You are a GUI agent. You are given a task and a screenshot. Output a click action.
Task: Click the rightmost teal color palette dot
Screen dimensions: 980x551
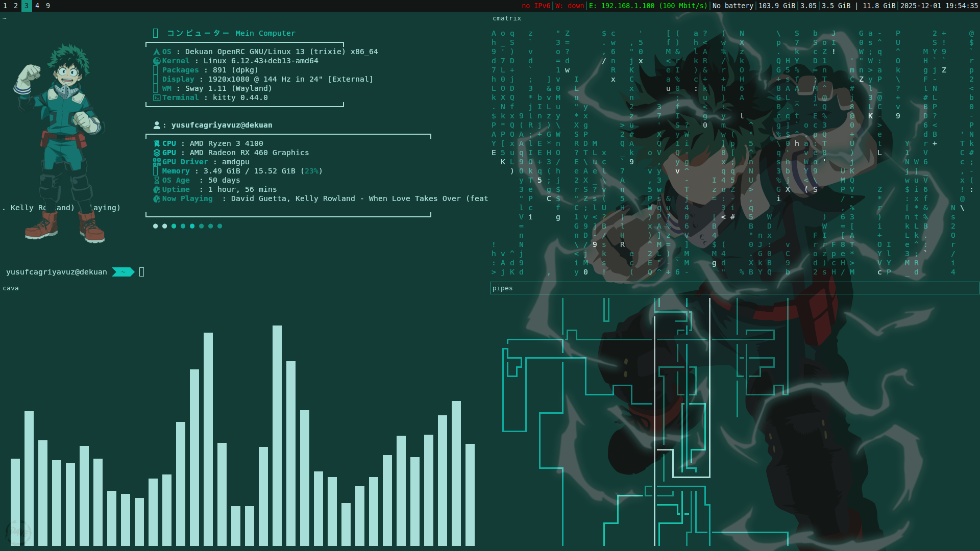coord(219,227)
